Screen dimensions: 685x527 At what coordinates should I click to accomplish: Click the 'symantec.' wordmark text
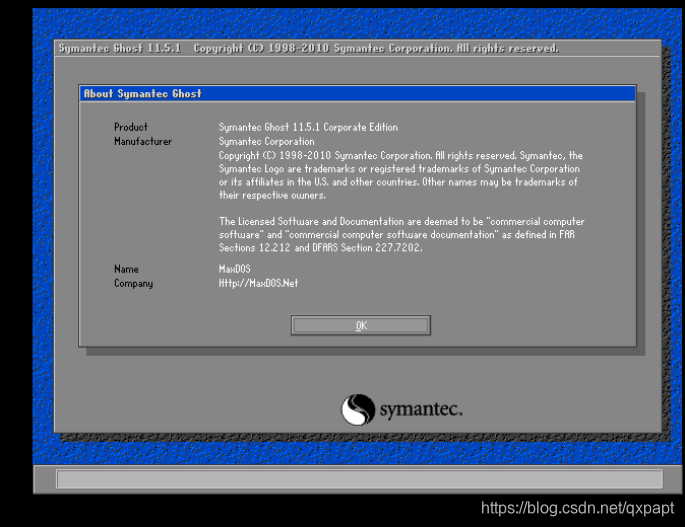point(421,409)
